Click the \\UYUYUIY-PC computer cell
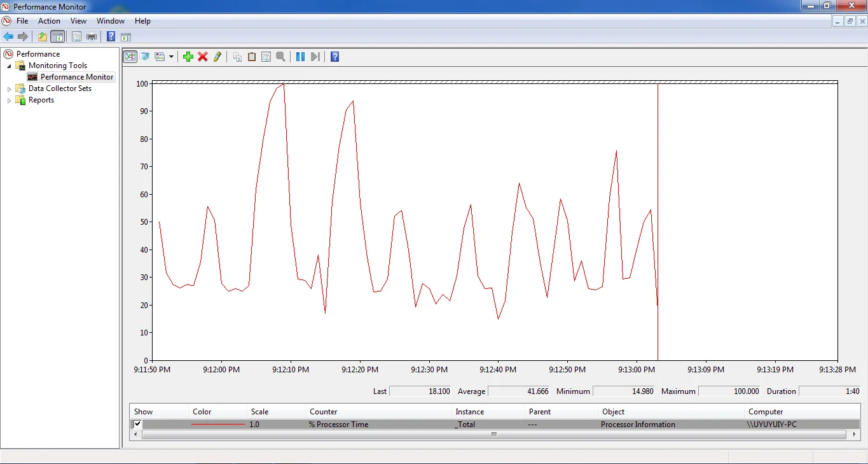Image resolution: width=868 pixels, height=464 pixels. (771, 425)
